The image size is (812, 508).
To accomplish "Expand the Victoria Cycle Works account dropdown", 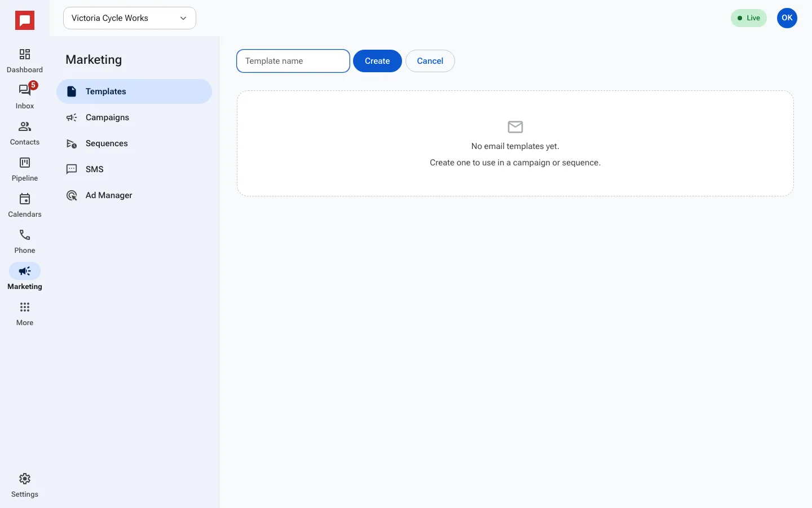I will tap(130, 18).
